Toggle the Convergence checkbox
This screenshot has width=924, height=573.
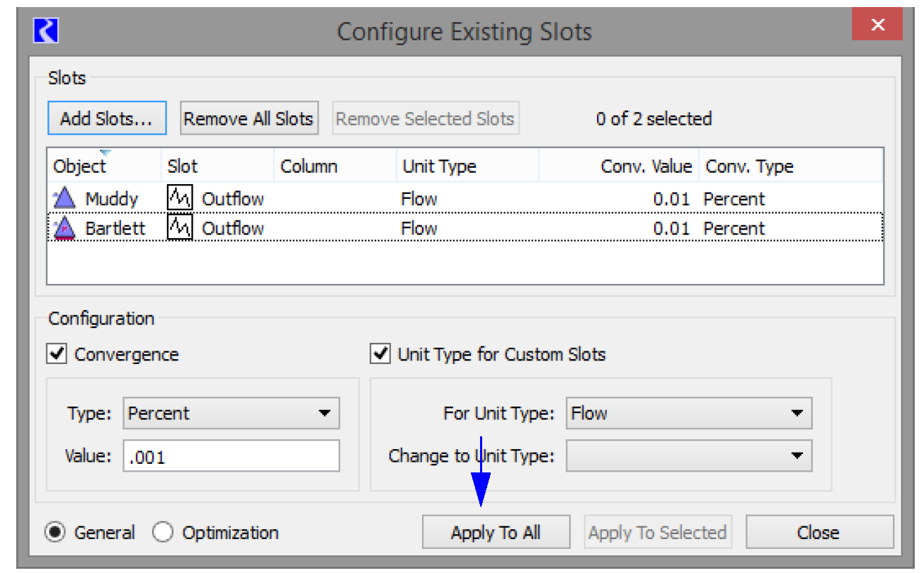tap(57, 354)
